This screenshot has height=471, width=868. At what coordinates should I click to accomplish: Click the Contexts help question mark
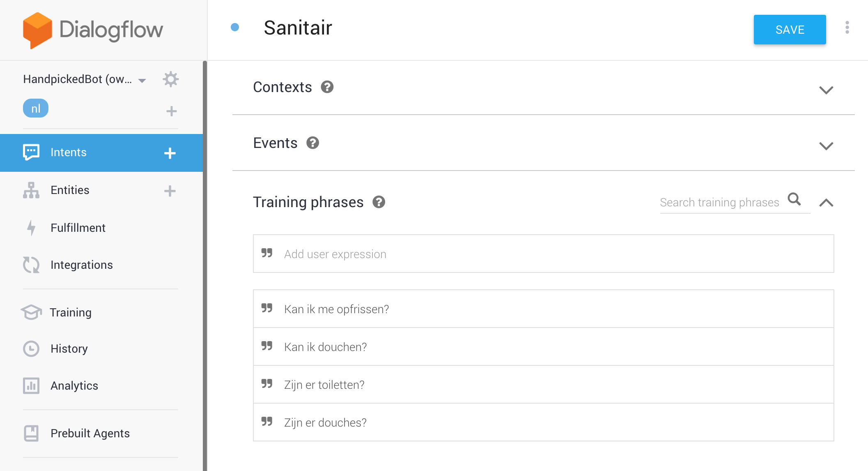pyautogui.click(x=327, y=87)
